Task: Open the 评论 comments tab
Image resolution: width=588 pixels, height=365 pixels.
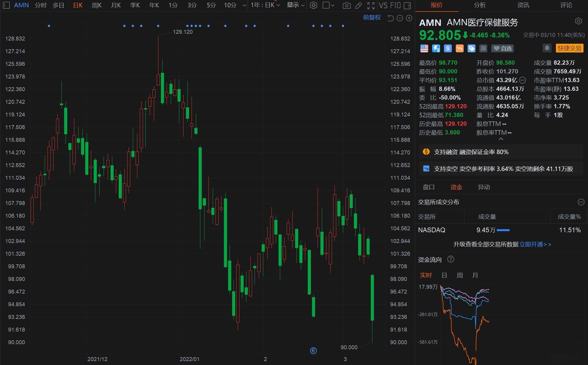Action: (x=566, y=5)
